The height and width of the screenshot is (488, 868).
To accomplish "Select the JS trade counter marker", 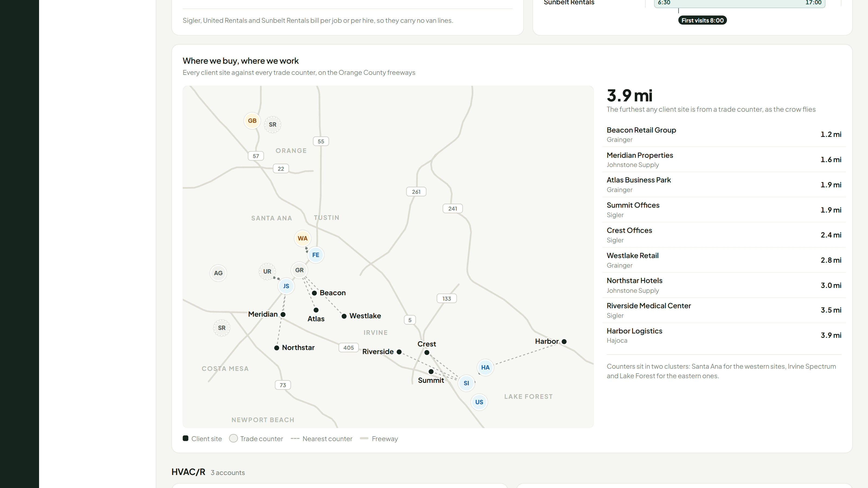I will 286,286.
